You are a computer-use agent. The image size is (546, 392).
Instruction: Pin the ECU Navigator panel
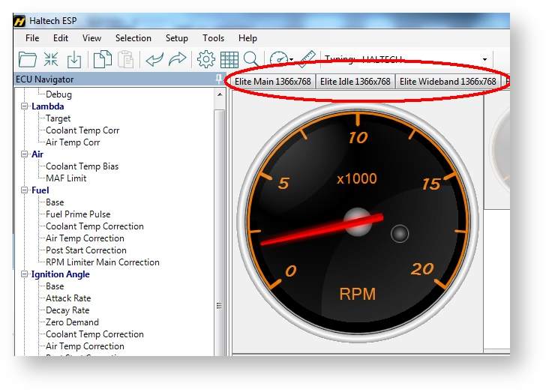tap(218, 79)
